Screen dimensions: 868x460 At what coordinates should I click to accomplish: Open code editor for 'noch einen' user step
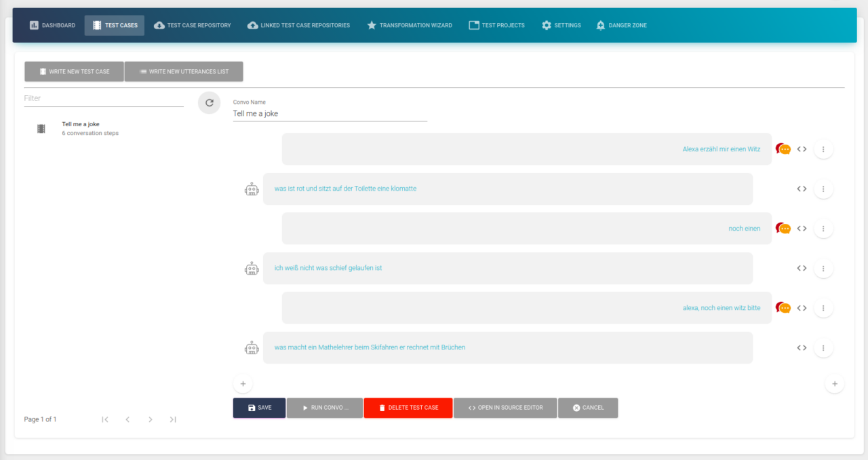[802, 228]
